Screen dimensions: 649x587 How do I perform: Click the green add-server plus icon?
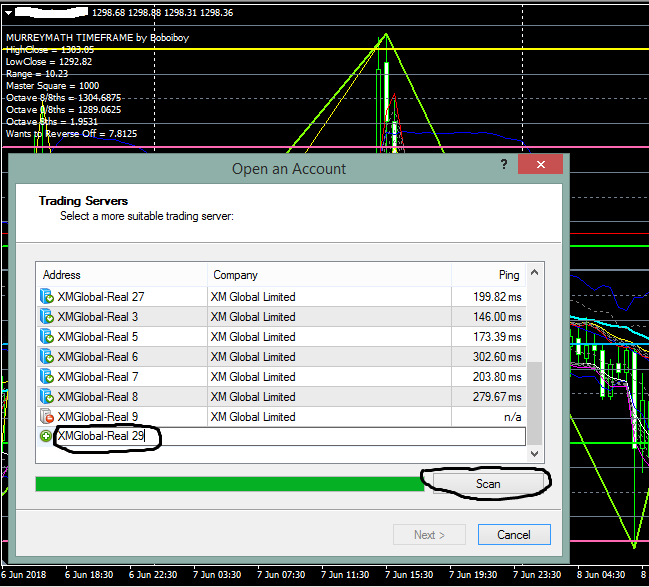(x=46, y=436)
